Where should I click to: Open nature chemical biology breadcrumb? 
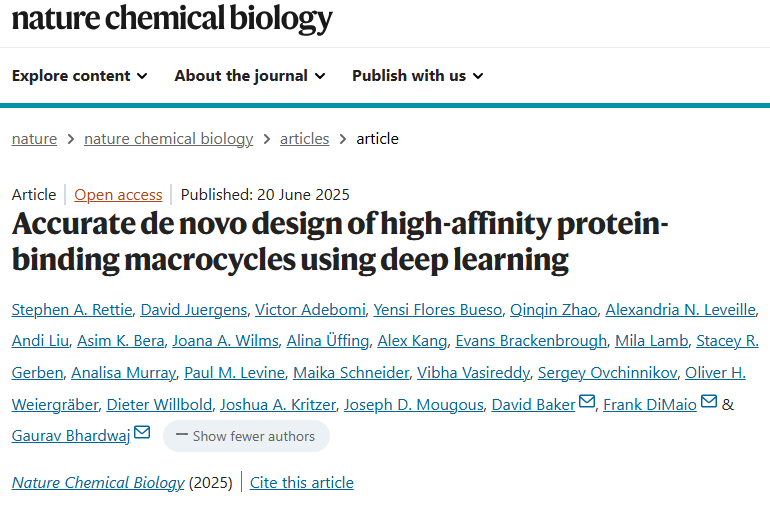pos(168,139)
